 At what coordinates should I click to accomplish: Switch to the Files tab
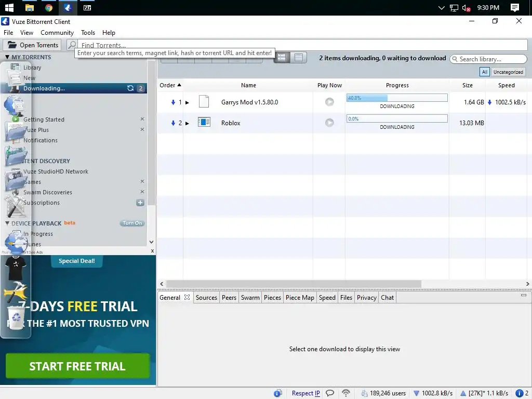pos(346,298)
